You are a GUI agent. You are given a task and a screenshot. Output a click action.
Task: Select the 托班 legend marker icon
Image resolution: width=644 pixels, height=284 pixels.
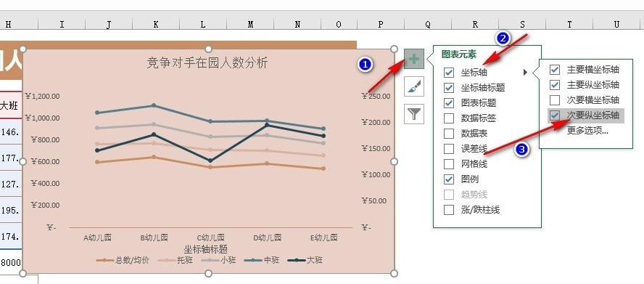tap(166, 260)
